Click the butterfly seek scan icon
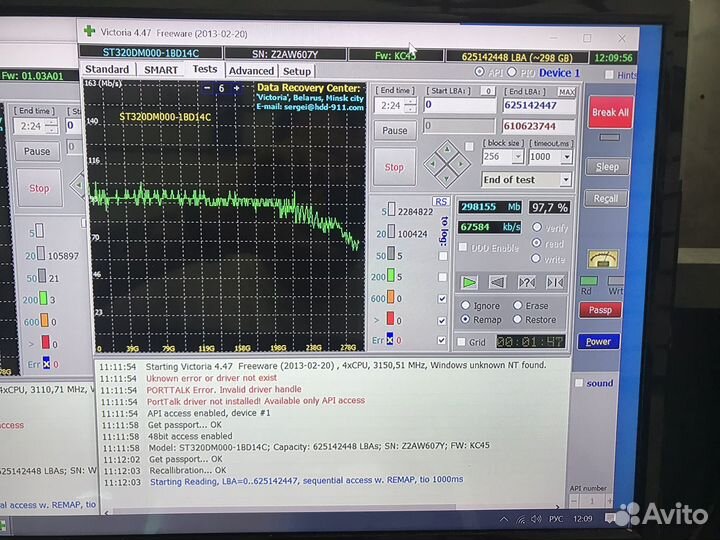720x540 pixels. pos(555,282)
